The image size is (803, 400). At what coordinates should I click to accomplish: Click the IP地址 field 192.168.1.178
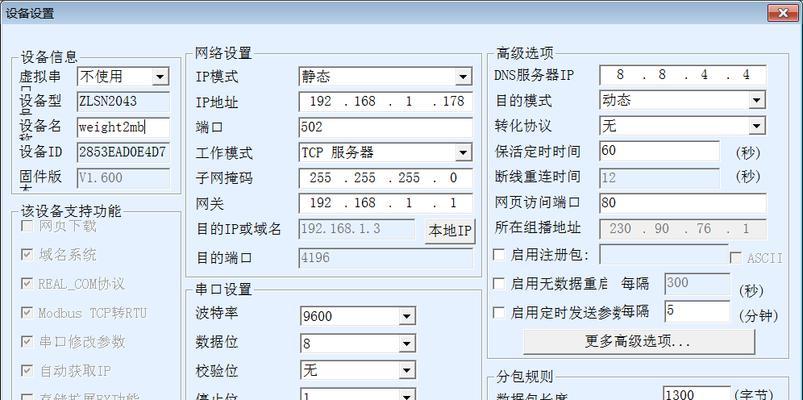point(385,101)
